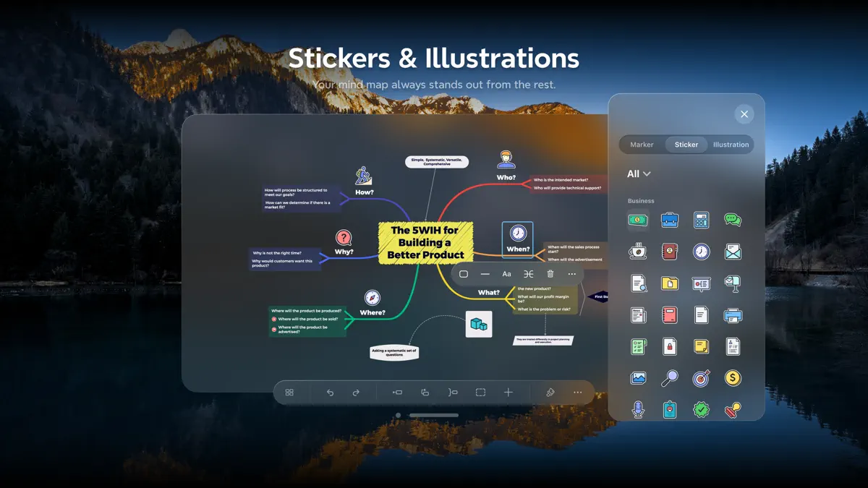This screenshot has width=868, height=488.
Task: Click the redo icon in the bottom toolbar
Action: 356,393
